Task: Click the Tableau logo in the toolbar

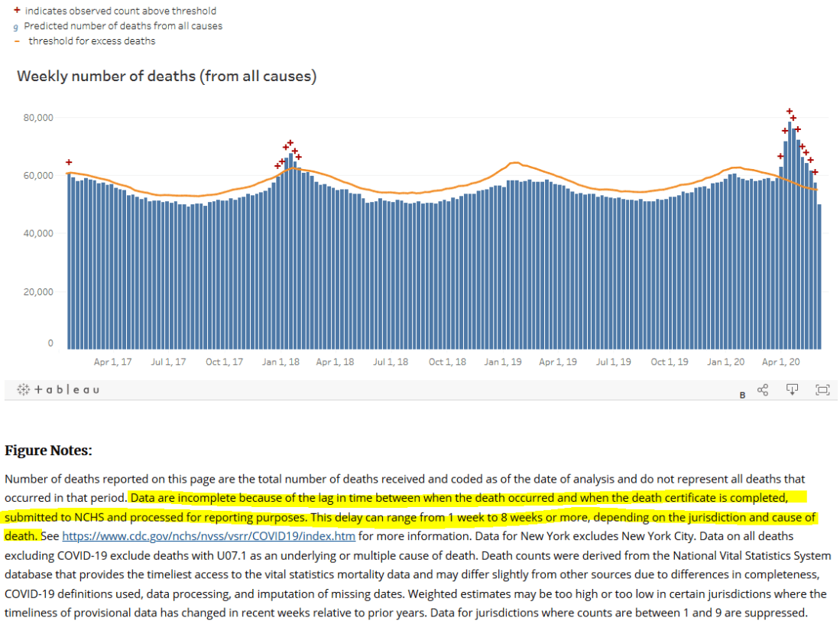Action: coord(58,389)
